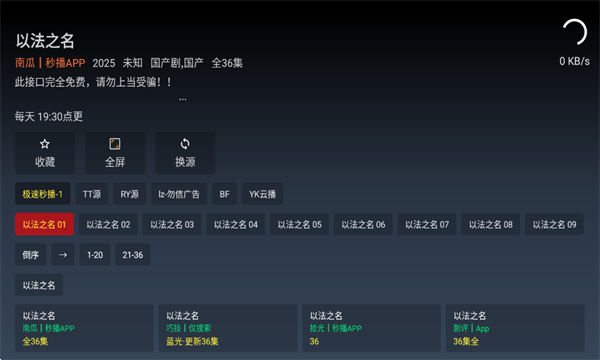Open 剧评｜App result card 36集全
Screen dimensions: 600x360
click(x=515, y=328)
